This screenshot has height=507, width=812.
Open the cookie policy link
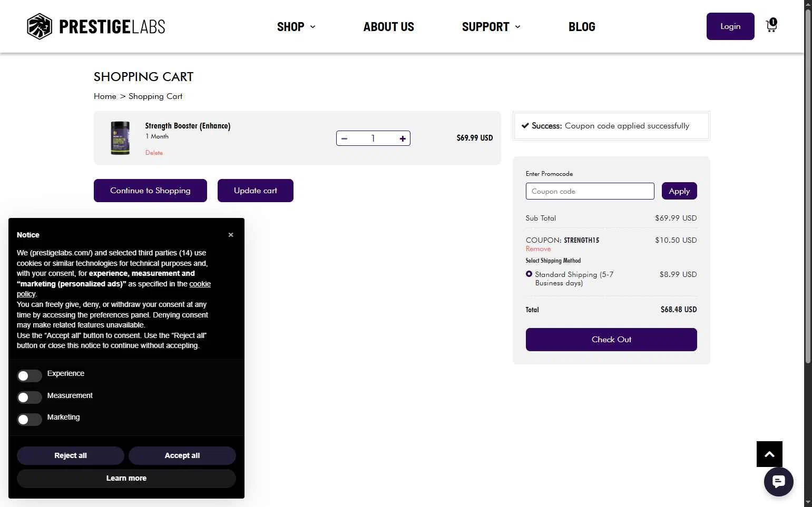(x=200, y=284)
